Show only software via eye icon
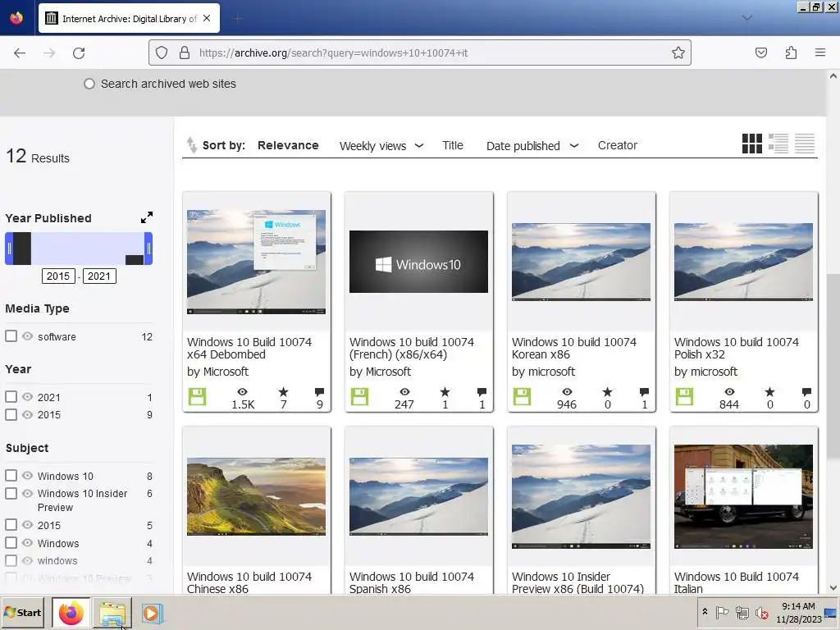 pyautogui.click(x=27, y=336)
